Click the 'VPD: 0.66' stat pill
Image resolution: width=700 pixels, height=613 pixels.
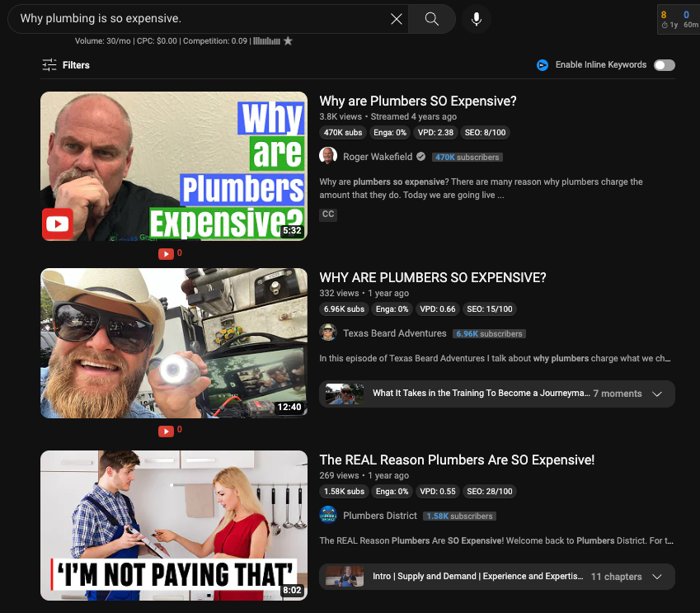438,309
